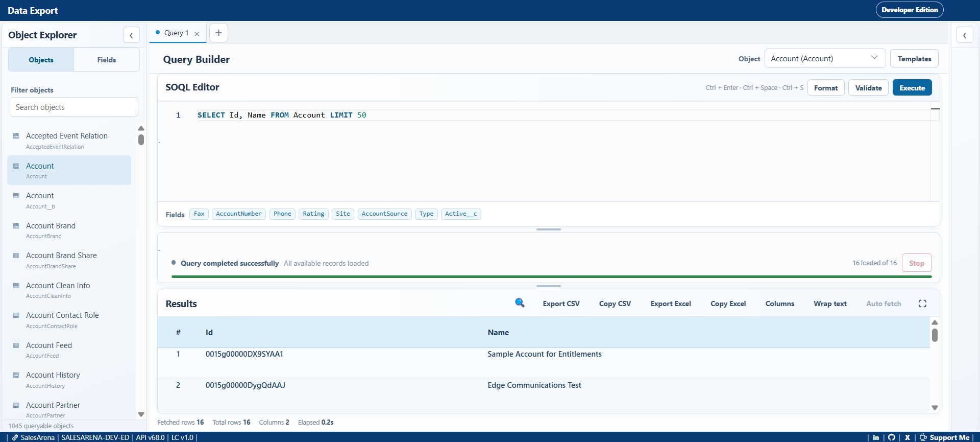Screen dimensions: 980x442
Task: Open the Object dropdown showing Account (Account)
Action: pos(825,59)
